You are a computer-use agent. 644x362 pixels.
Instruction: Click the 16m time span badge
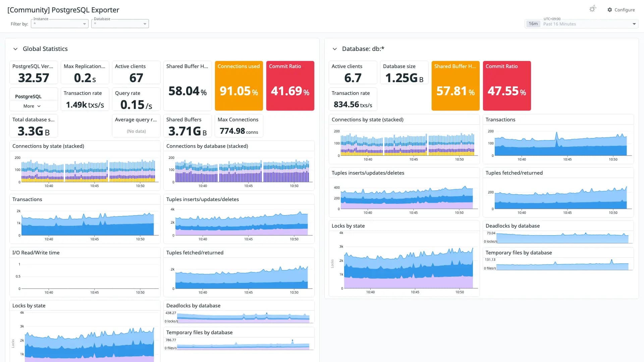[533, 24]
